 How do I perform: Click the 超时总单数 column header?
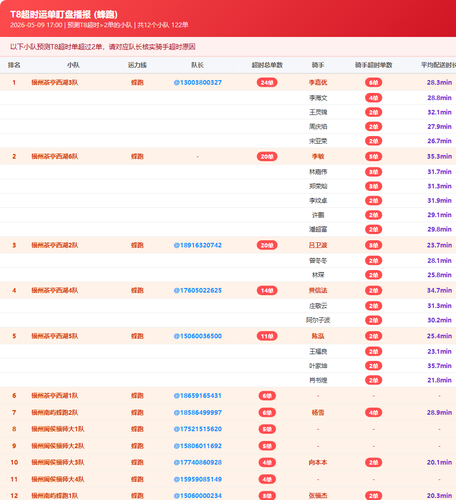click(267, 65)
